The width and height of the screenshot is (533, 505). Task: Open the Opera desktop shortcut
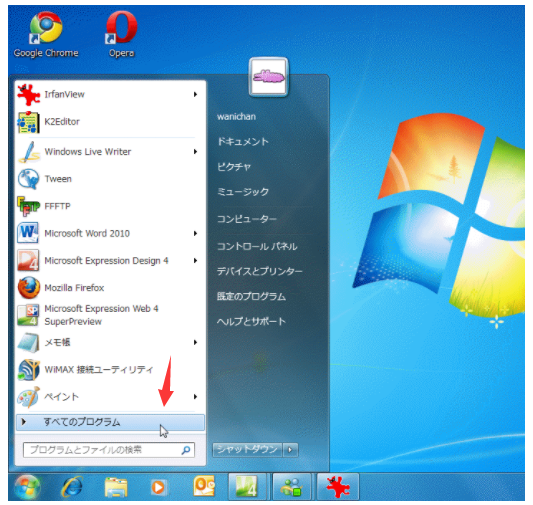click(121, 34)
